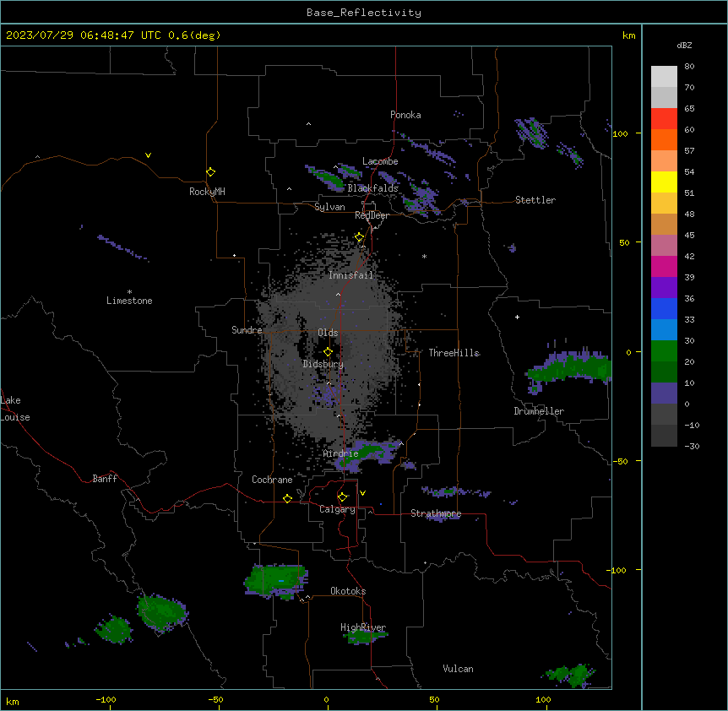Pick the light gray 80-70 dBZ swatch
This screenshot has height=711, width=728.
click(x=664, y=77)
